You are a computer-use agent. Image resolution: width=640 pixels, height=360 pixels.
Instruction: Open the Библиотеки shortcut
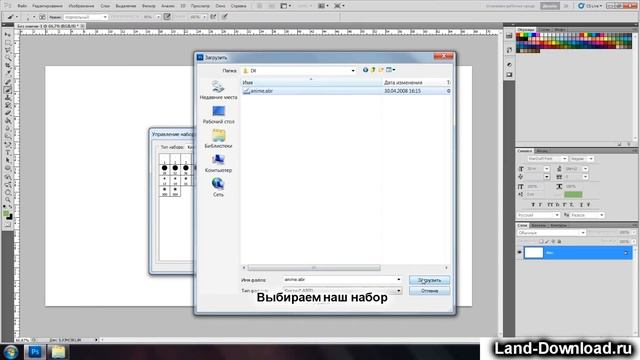click(x=218, y=139)
